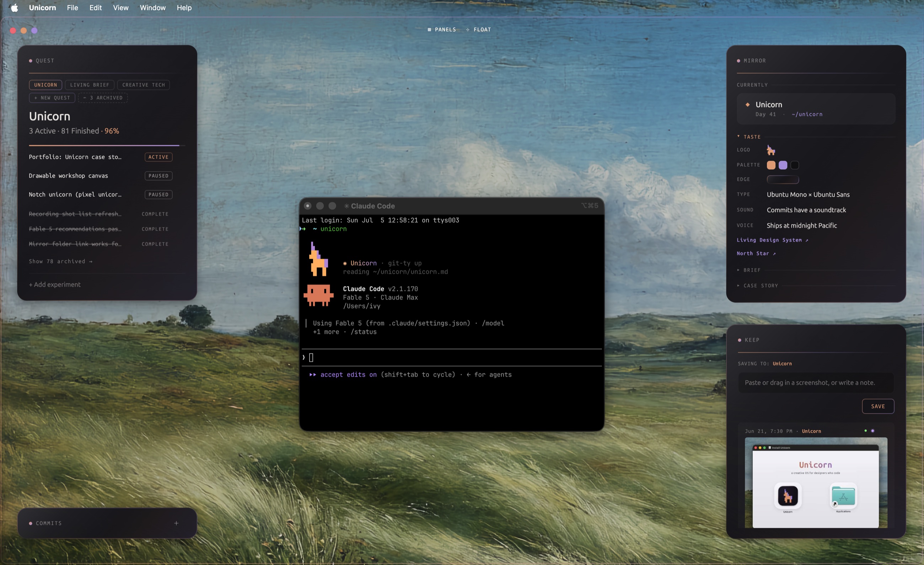This screenshot has height=565, width=924.
Task: Click the COMMITS panel header
Action: (45, 523)
